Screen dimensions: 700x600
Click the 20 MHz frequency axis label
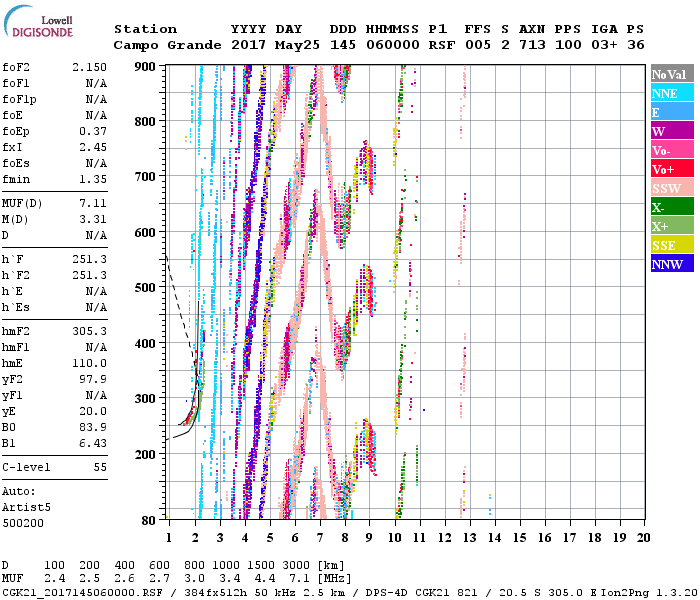[x=643, y=538]
